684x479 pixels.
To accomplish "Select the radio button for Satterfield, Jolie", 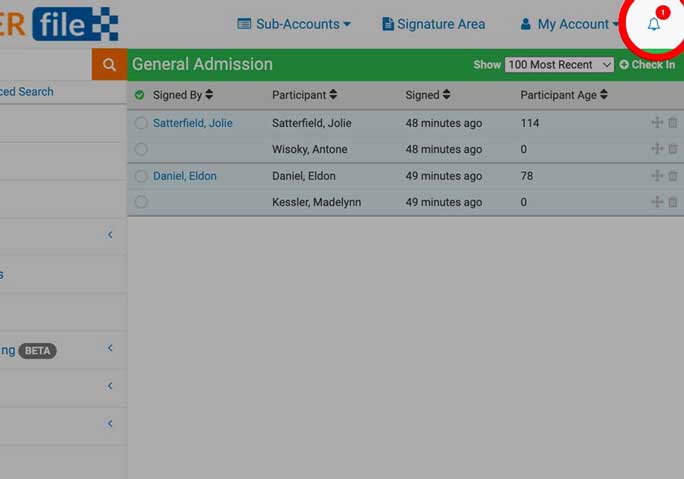I will (x=141, y=123).
